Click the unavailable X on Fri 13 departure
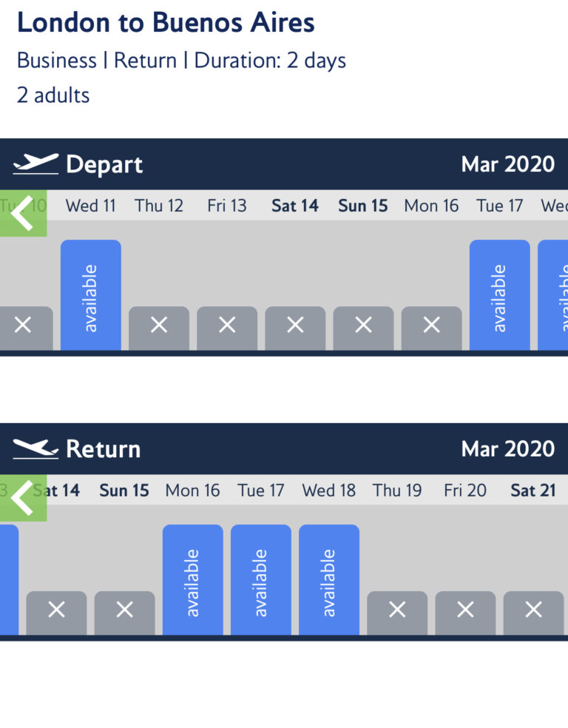568x728 pixels. (227, 325)
